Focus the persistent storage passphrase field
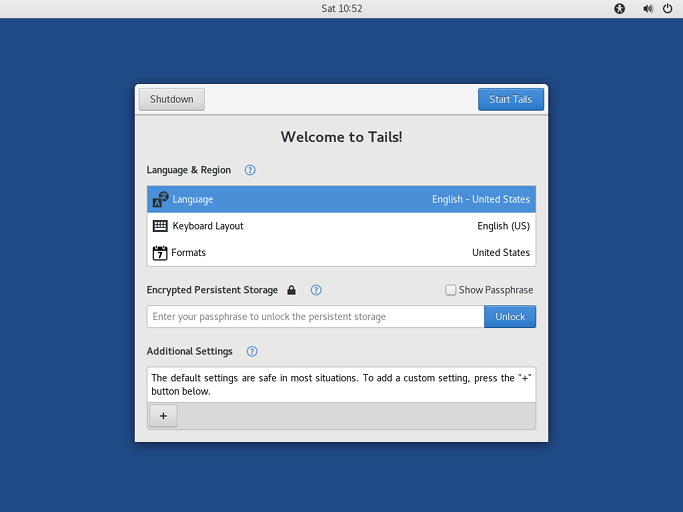The height and width of the screenshot is (512, 683). [315, 317]
